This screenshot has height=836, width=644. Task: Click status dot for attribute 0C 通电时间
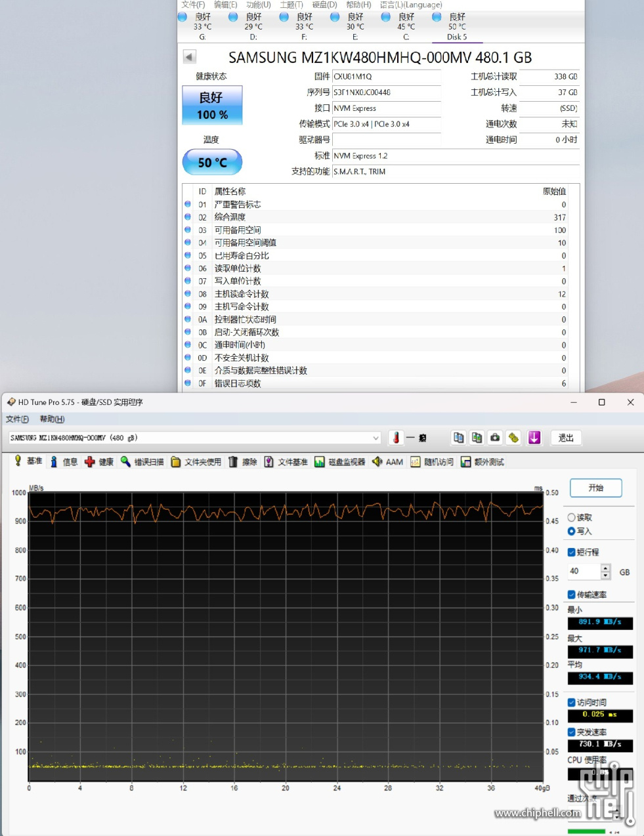click(188, 345)
